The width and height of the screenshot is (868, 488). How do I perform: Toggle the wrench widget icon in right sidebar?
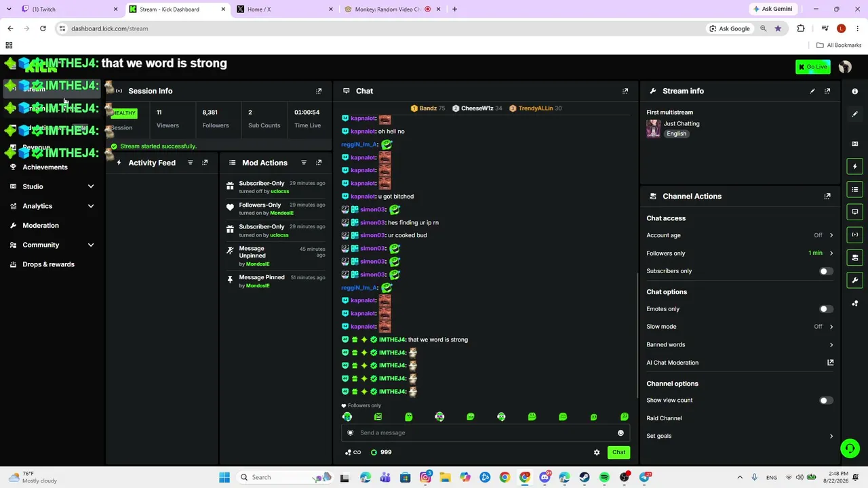tap(855, 281)
